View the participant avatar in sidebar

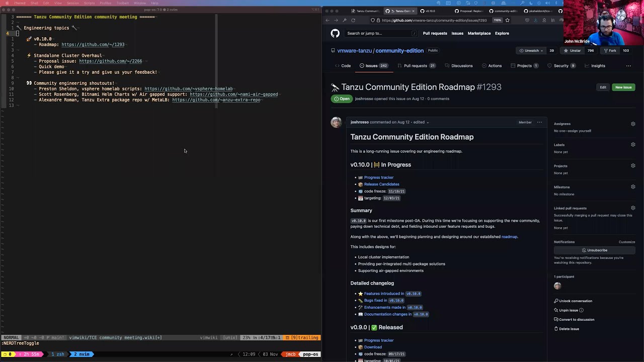[x=557, y=286]
